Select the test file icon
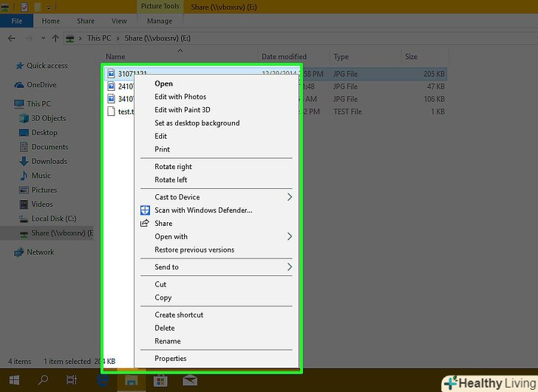The width and height of the screenshot is (538, 392). [111, 111]
